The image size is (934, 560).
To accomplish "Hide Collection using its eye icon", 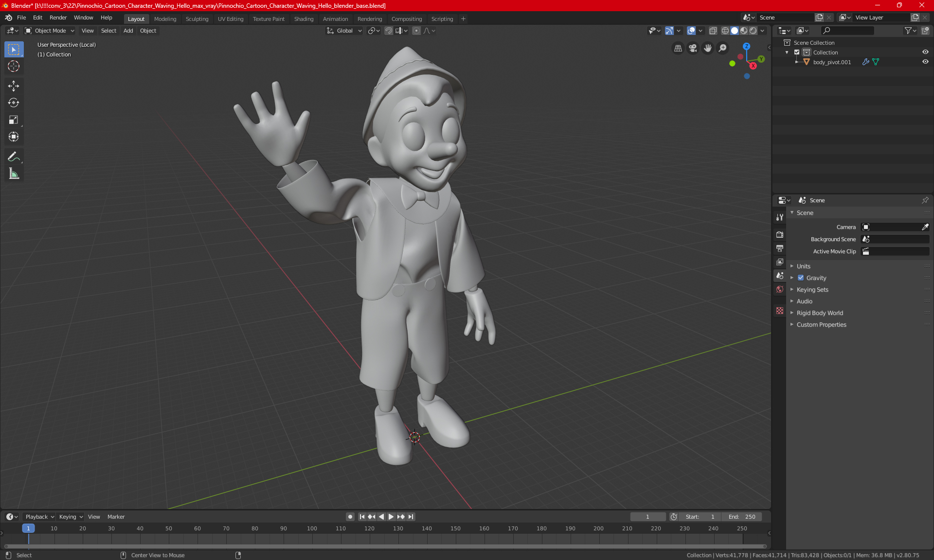I will pyautogui.click(x=925, y=52).
